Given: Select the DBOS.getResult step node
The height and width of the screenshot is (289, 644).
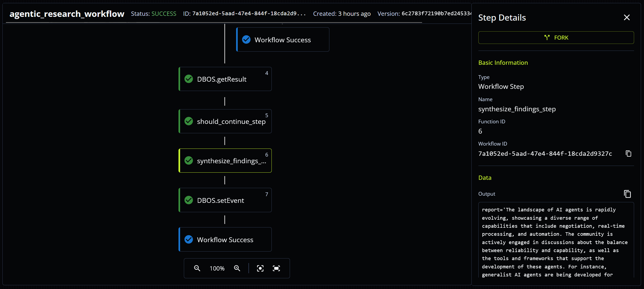Looking at the screenshot, I should coord(225,79).
